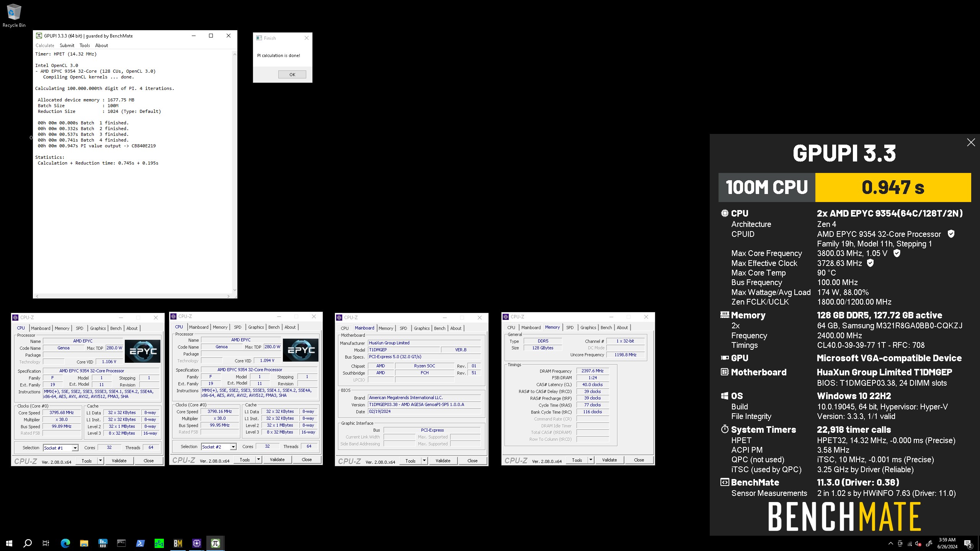Open the About menu in GPUPI

point(101,45)
